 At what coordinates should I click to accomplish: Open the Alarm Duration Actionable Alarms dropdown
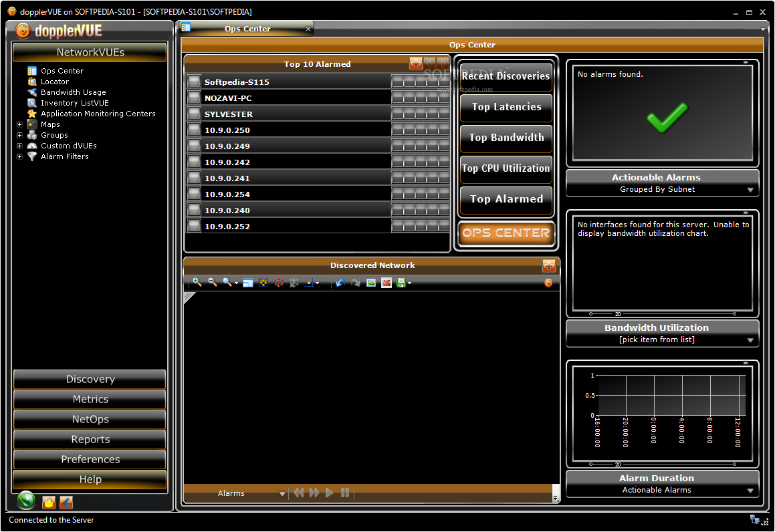pos(750,491)
